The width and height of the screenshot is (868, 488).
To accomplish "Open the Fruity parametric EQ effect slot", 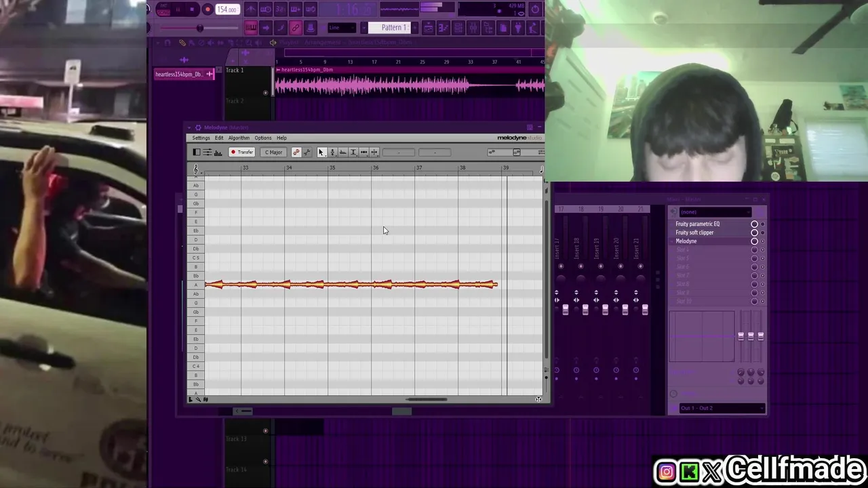I will [x=698, y=224].
